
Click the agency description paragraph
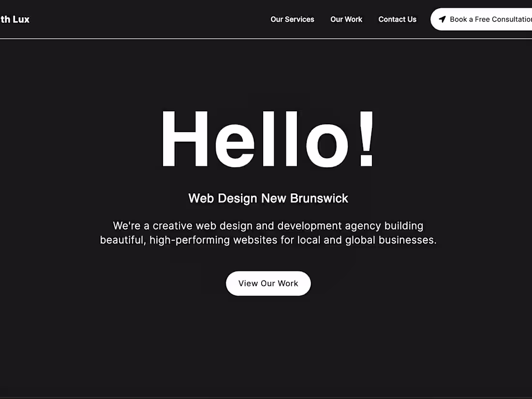268,233
